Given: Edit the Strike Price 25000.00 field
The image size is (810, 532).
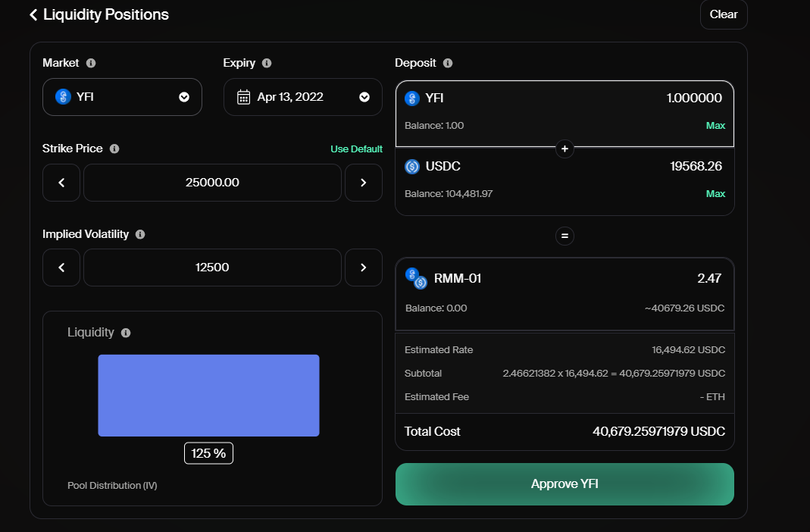Looking at the screenshot, I should pyautogui.click(x=212, y=183).
